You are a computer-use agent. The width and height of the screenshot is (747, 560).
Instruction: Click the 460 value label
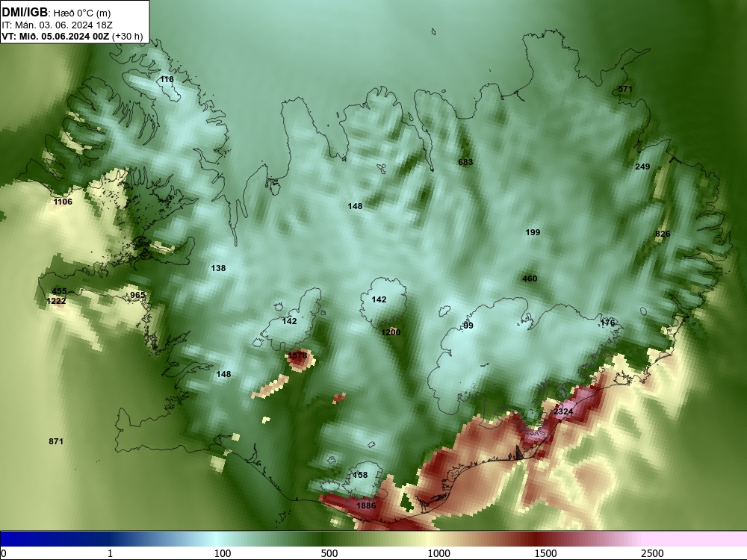[530, 279]
